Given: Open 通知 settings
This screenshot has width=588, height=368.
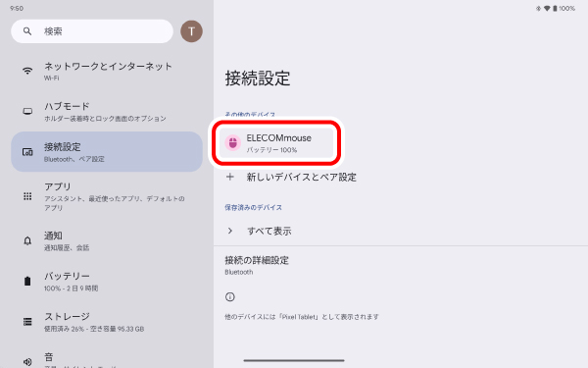Looking at the screenshot, I should (x=107, y=240).
